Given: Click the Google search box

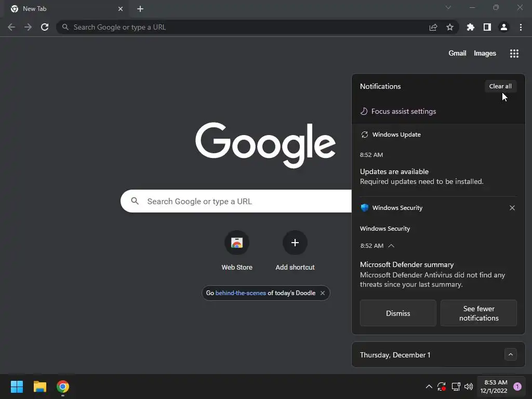Looking at the screenshot, I should [236, 201].
